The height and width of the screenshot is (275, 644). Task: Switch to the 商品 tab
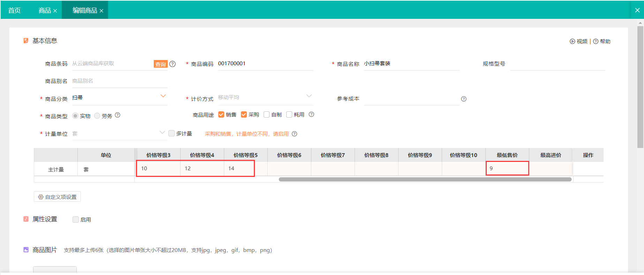click(45, 10)
